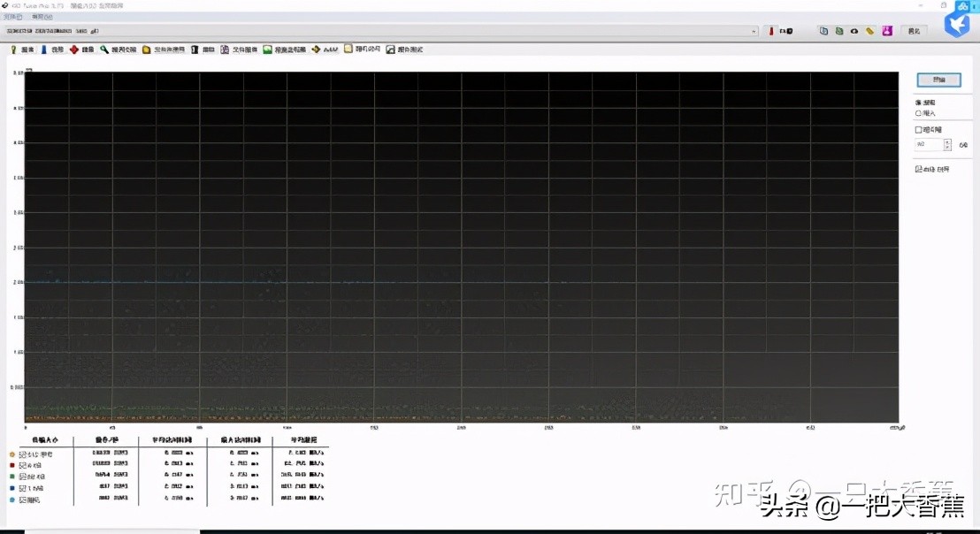
Task: Click the orange legend dot for 512 bytes
Action: tap(11, 454)
